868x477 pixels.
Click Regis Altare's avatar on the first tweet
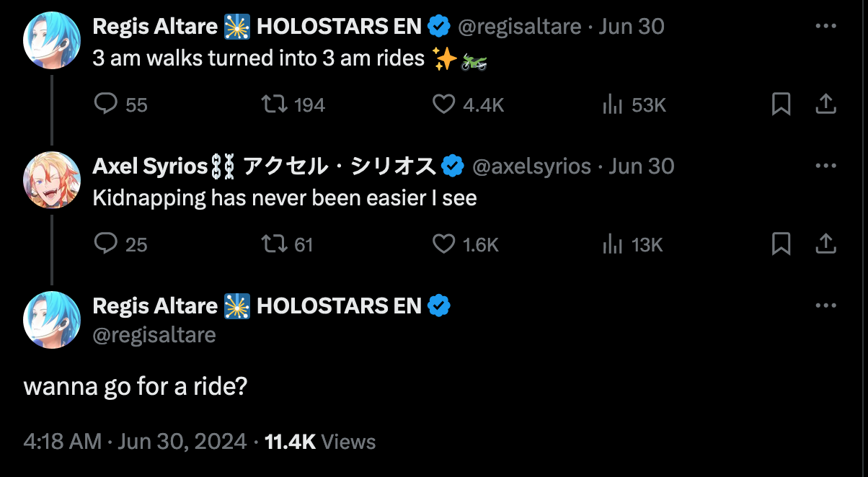pyautogui.click(x=51, y=40)
